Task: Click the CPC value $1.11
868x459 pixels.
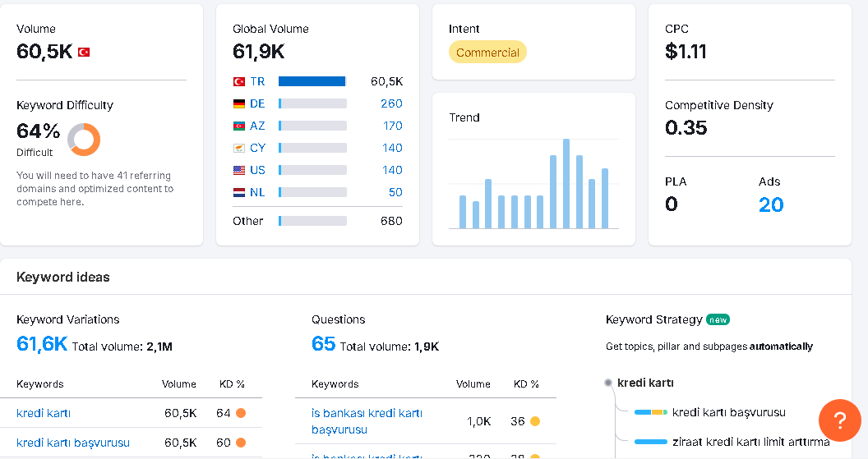Action: coord(686,52)
